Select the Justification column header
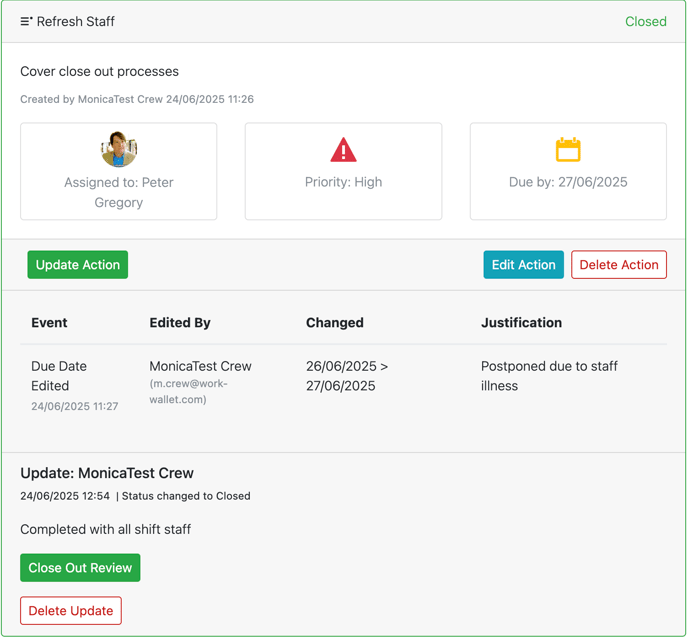The width and height of the screenshot is (688, 639). 521,323
